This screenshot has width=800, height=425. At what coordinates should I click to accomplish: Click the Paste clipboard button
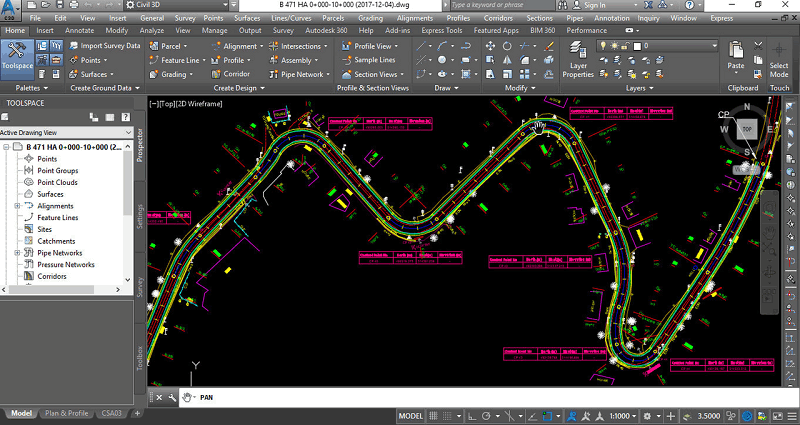pyautogui.click(x=736, y=56)
